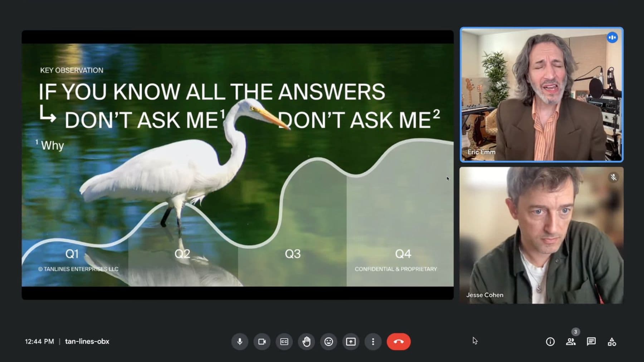This screenshot has height=362, width=644.
Task: Click the tan-lines-obx meeting code
Action: [87, 341]
